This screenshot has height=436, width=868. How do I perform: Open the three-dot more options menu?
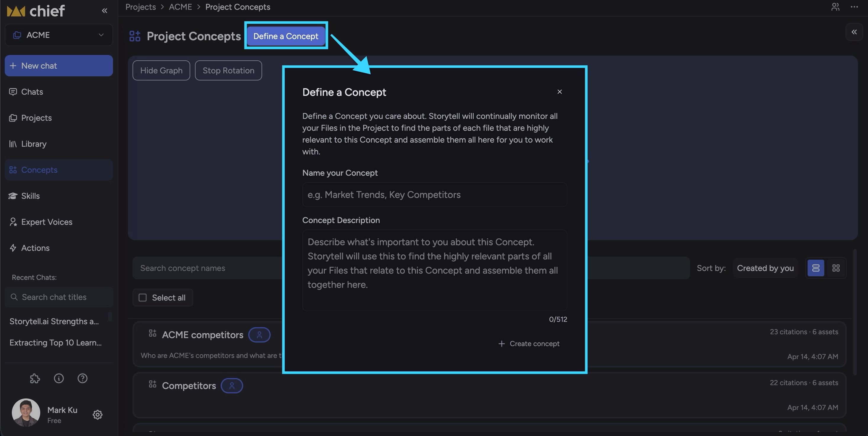(x=854, y=7)
